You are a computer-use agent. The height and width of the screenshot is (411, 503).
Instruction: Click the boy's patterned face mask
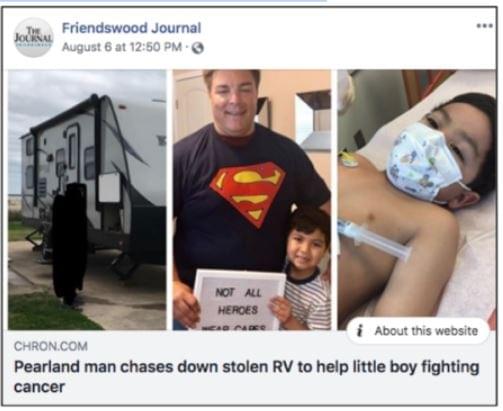click(x=425, y=162)
